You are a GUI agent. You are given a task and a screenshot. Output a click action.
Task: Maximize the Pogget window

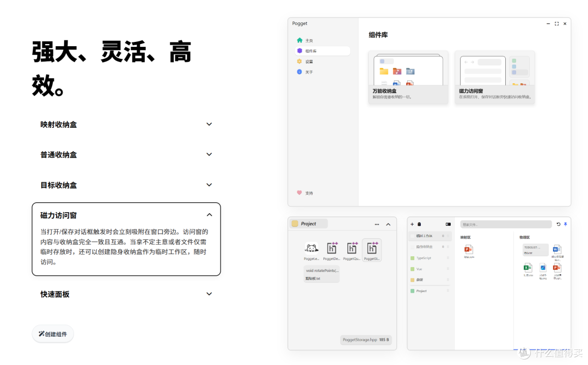tap(556, 23)
